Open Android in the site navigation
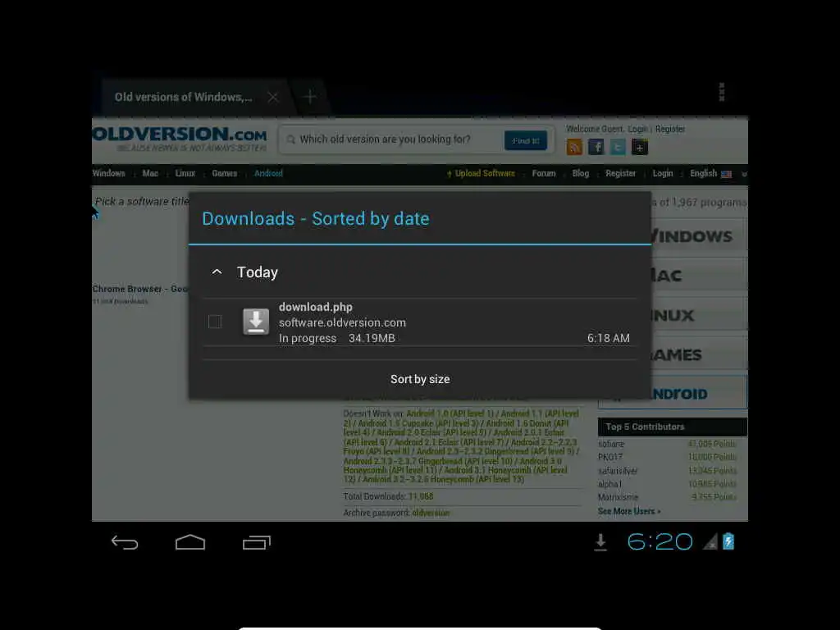 click(268, 173)
